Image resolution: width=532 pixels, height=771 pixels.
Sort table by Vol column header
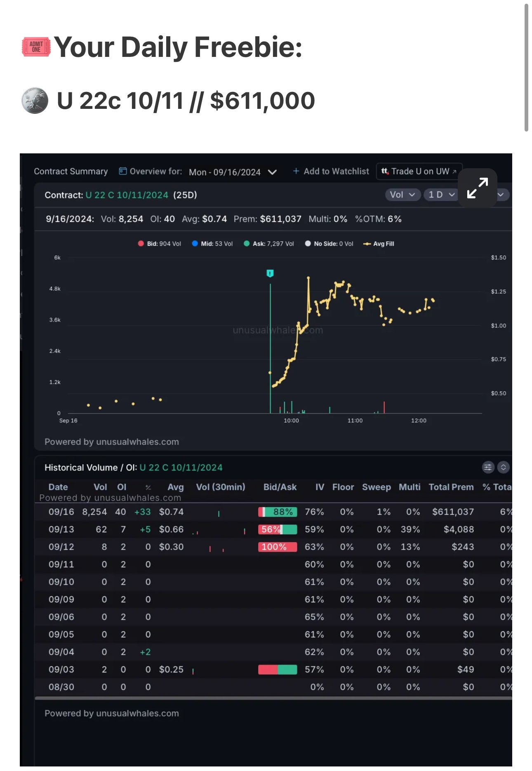click(100, 487)
